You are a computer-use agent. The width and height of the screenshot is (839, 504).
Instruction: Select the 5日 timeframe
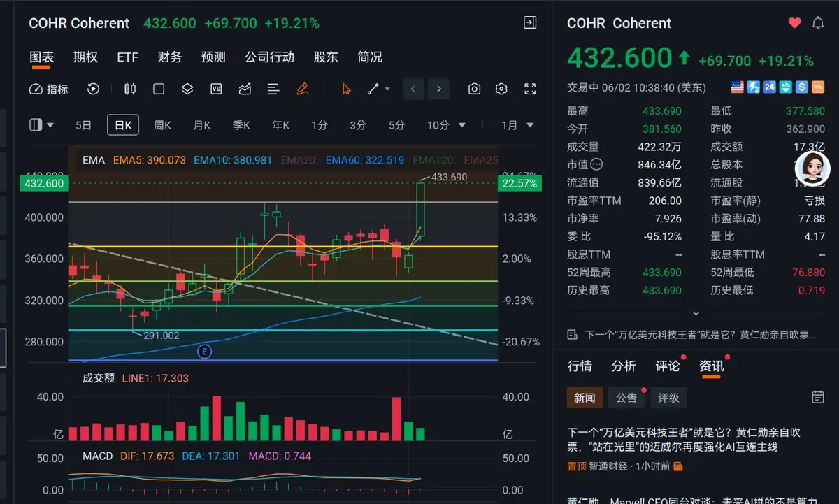coord(83,125)
